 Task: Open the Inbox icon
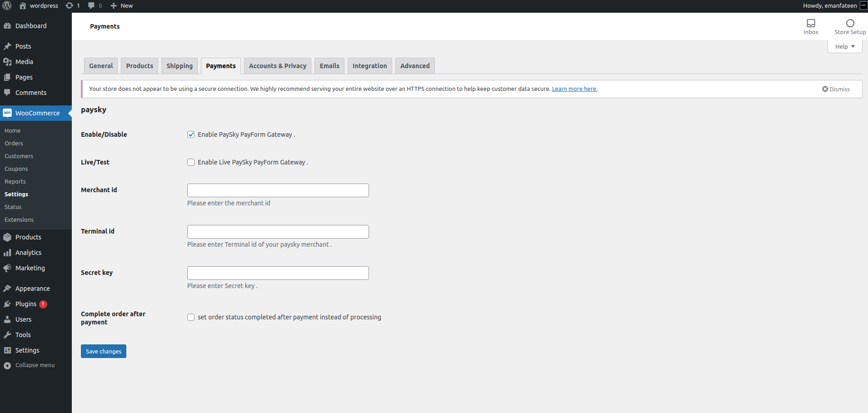(811, 23)
